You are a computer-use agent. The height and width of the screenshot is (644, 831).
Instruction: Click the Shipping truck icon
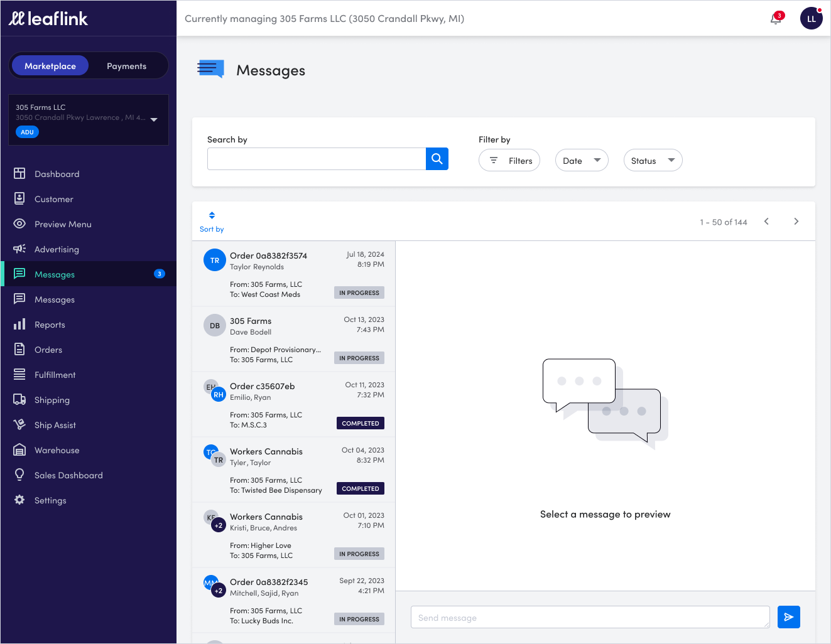[19, 399]
